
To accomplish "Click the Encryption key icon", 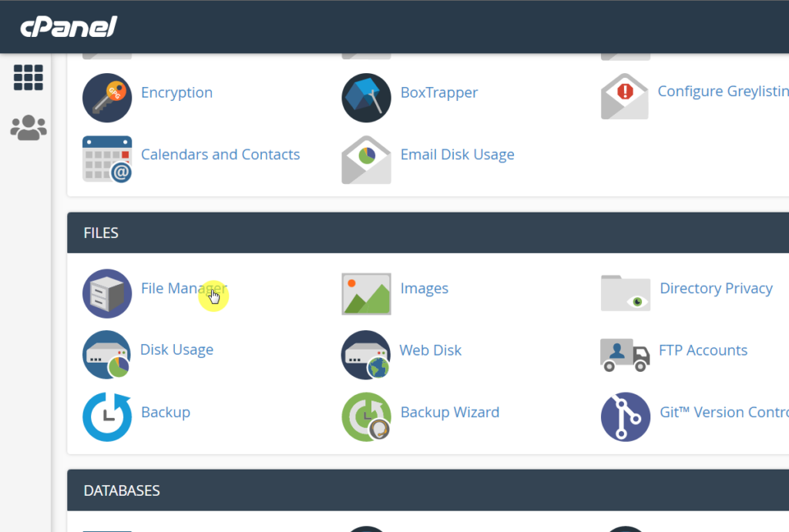I will (107, 98).
